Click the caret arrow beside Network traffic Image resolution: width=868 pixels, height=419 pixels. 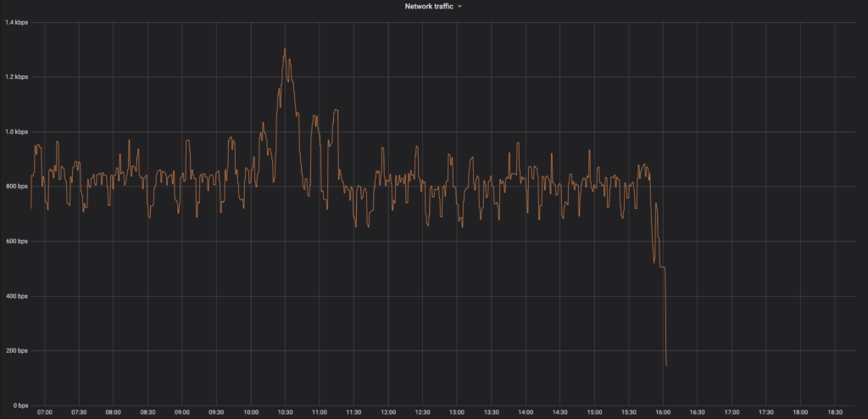point(459,7)
